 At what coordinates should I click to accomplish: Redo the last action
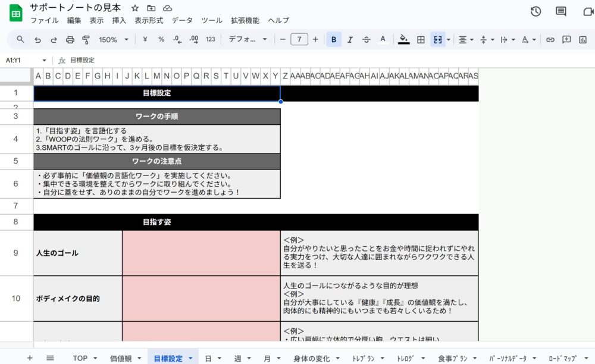coord(54,39)
